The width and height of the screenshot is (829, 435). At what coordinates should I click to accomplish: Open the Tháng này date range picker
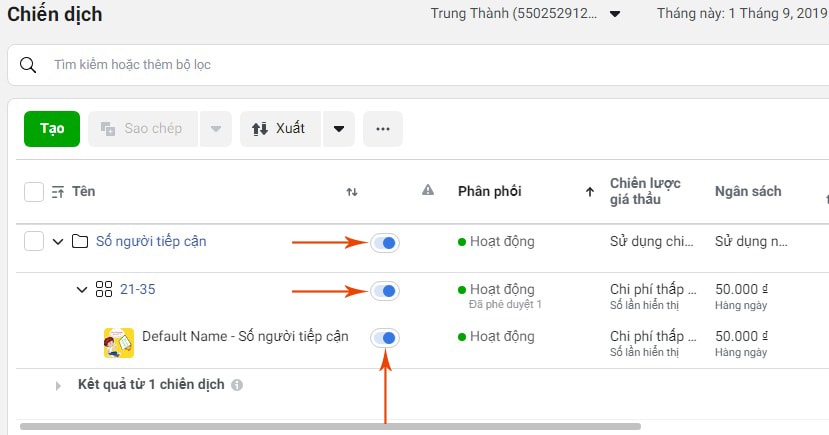click(x=742, y=13)
